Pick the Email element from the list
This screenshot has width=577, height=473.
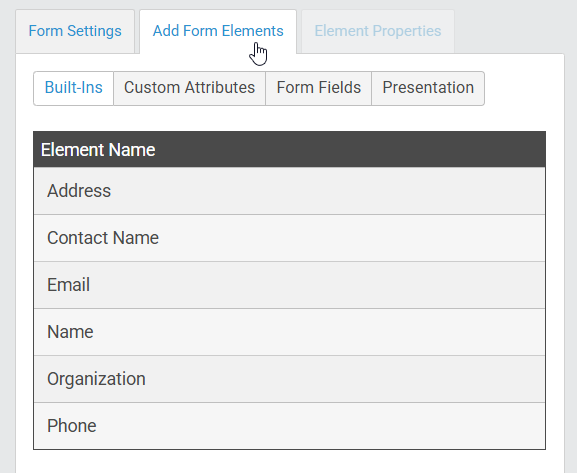(x=289, y=285)
